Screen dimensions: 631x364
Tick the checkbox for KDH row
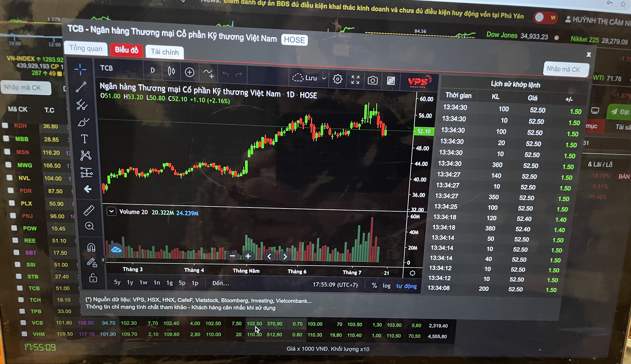(x=5, y=125)
